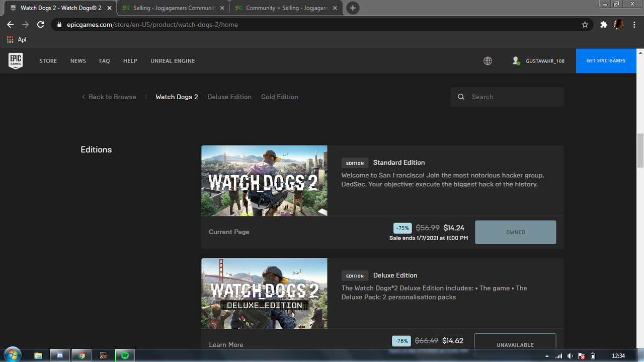The width and height of the screenshot is (644, 362).
Task: Open the STORE menu item
Action: pos(48,61)
